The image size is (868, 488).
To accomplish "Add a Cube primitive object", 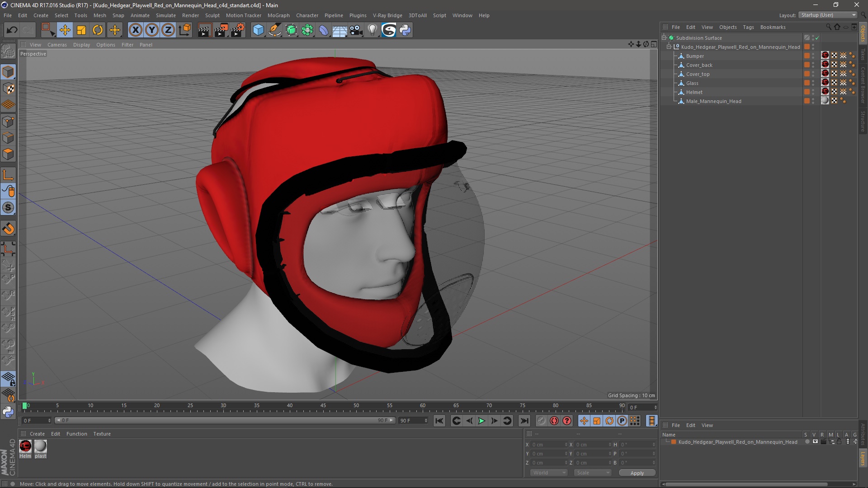I will pyautogui.click(x=258, y=30).
